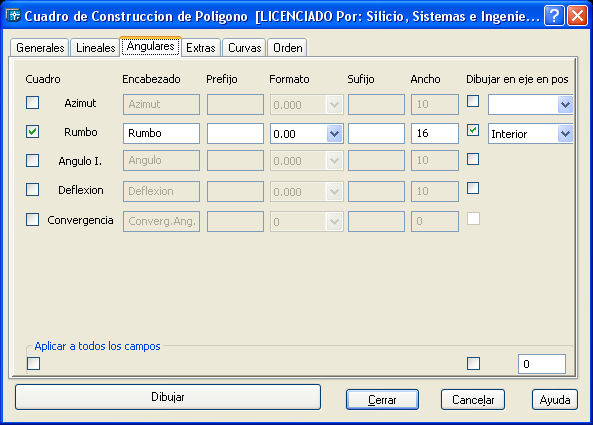The width and height of the screenshot is (593, 425).
Task: Click the title bar help question mark icon
Action: [x=554, y=16]
